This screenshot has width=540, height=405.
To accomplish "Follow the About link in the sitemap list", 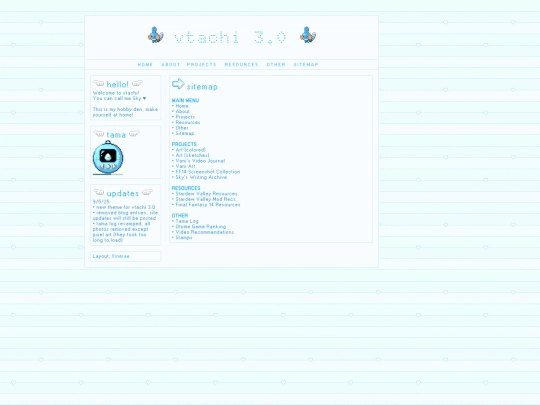I will (x=183, y=112).
